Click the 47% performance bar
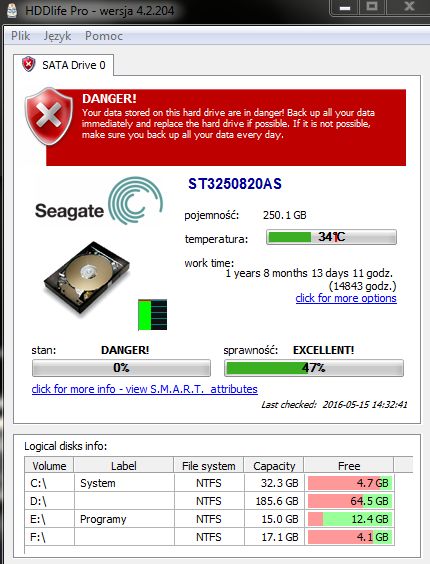 [314, 368]
